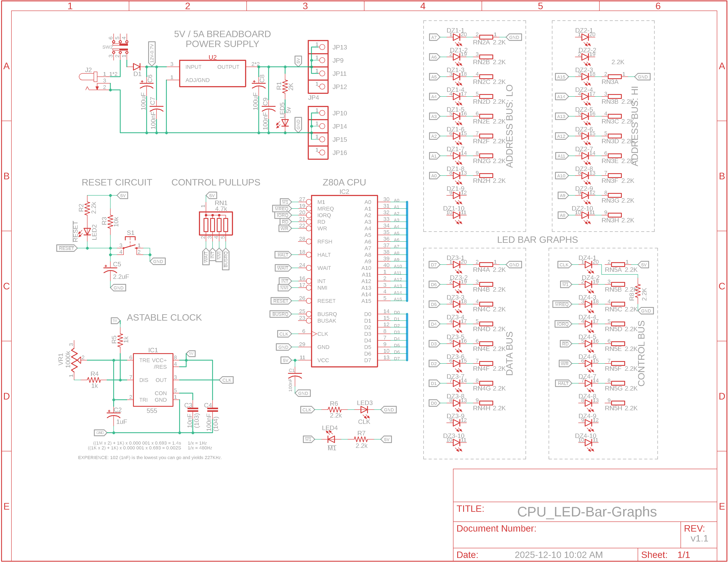728x563 pixels.
Task: Select the R6 2.2k resistor
Action: tap(334, 410)
